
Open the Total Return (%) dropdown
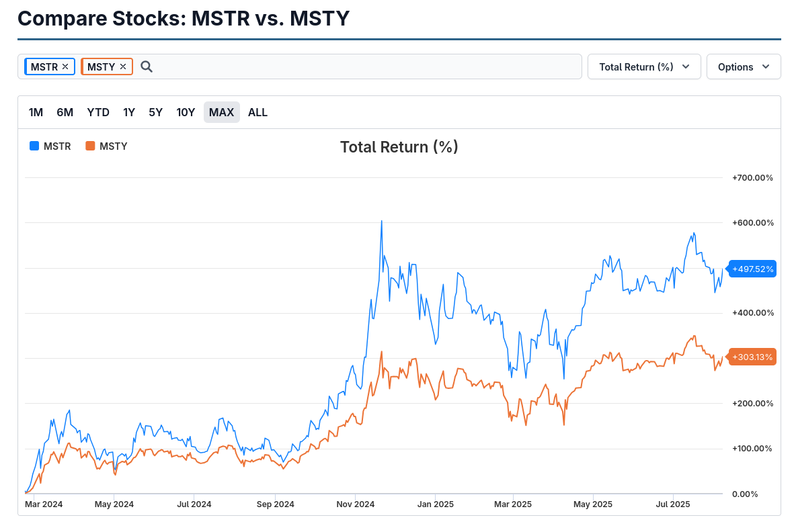click(x=644, y=66)
